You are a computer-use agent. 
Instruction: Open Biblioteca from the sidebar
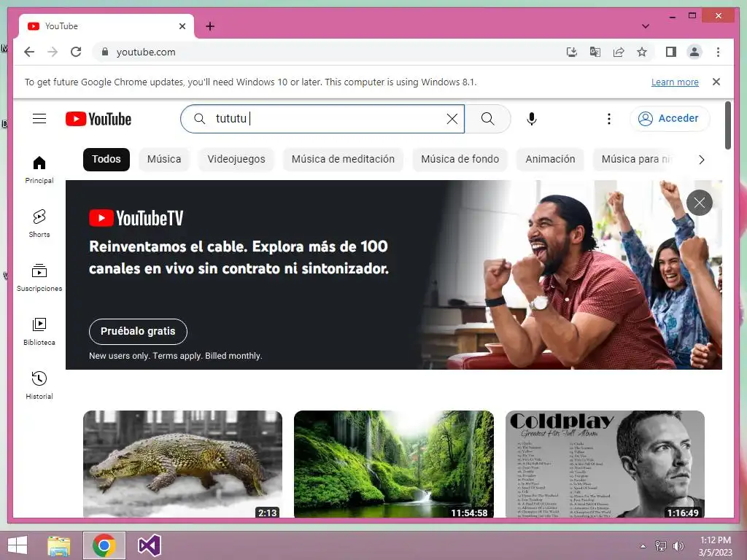click(x=39, y=331)
